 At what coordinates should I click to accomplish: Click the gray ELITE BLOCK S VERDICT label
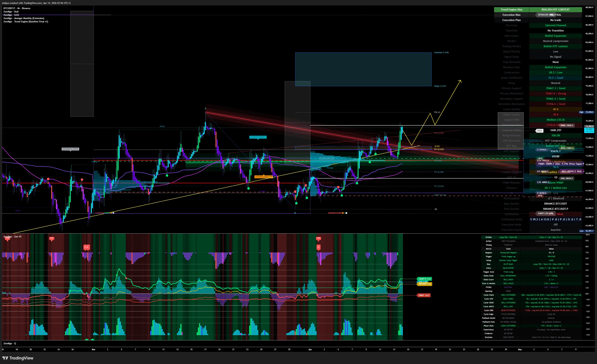[x=70, y=149]
